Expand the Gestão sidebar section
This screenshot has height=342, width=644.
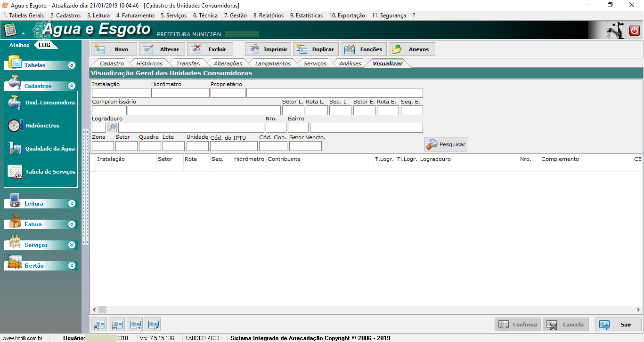[72, 266]
